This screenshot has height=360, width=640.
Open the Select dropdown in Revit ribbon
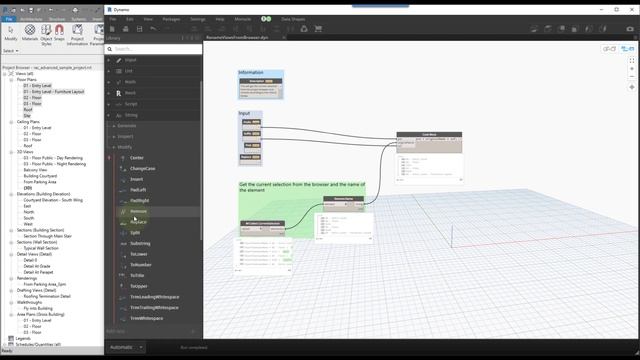tap(11, 51)
